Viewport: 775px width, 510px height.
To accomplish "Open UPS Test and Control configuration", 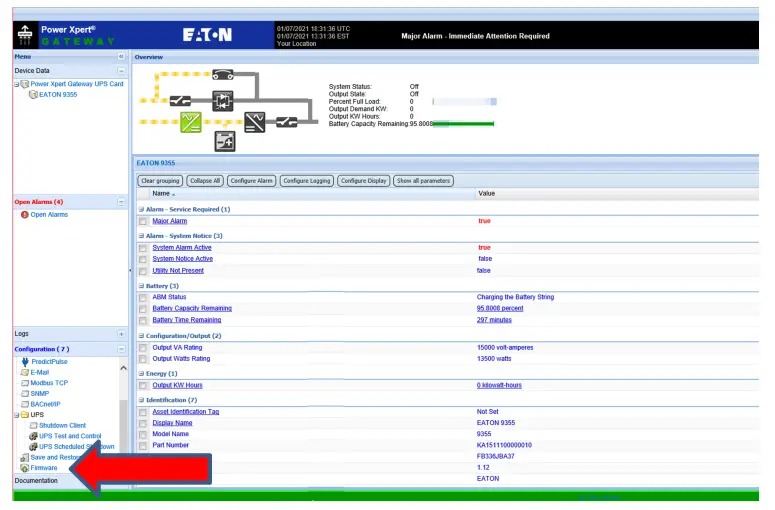I will click(70, 436).
